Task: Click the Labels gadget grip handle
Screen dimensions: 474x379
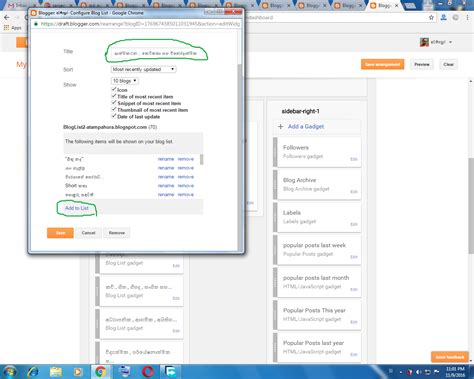Action: (x=275, y=217)
